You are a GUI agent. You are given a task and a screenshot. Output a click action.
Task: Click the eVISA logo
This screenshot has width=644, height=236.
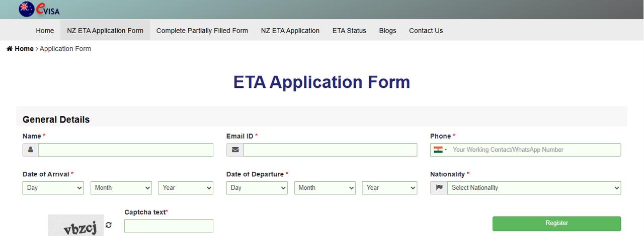[39, 9]
